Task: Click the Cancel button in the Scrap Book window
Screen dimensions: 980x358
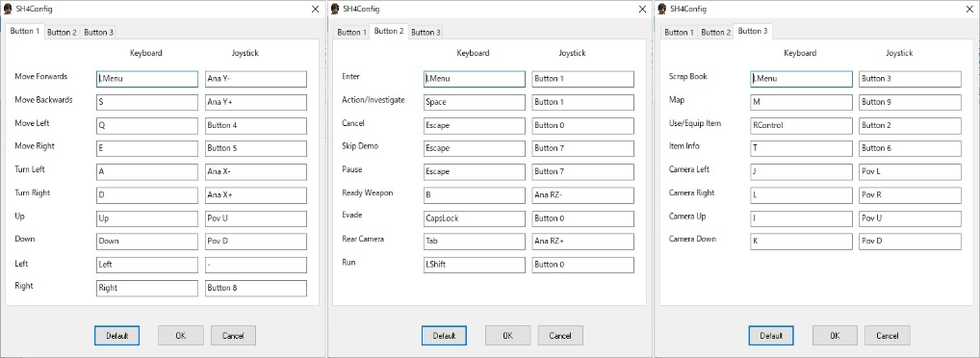Action: 888,336
